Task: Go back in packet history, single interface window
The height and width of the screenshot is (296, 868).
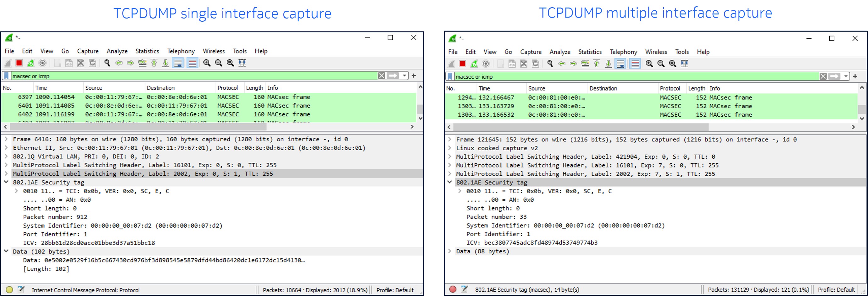Action: 119,63
